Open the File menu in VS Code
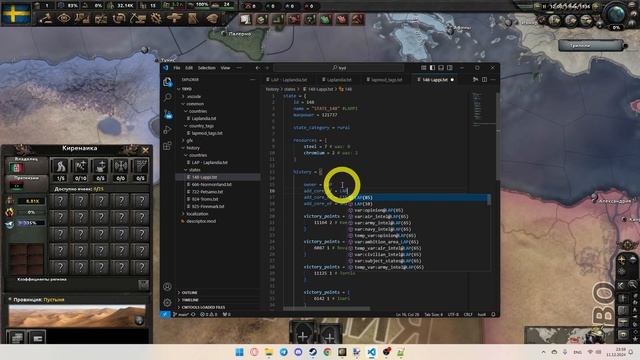 tap(177, 68)
